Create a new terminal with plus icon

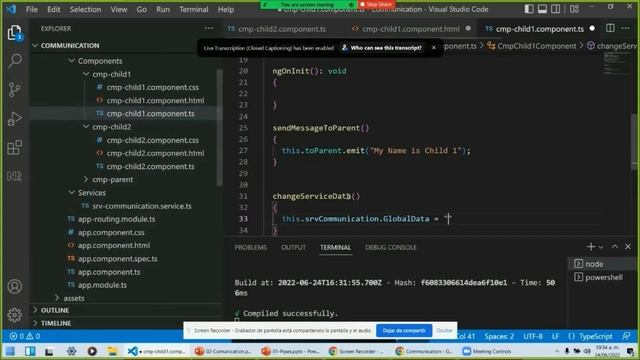[x=591, y=247]
